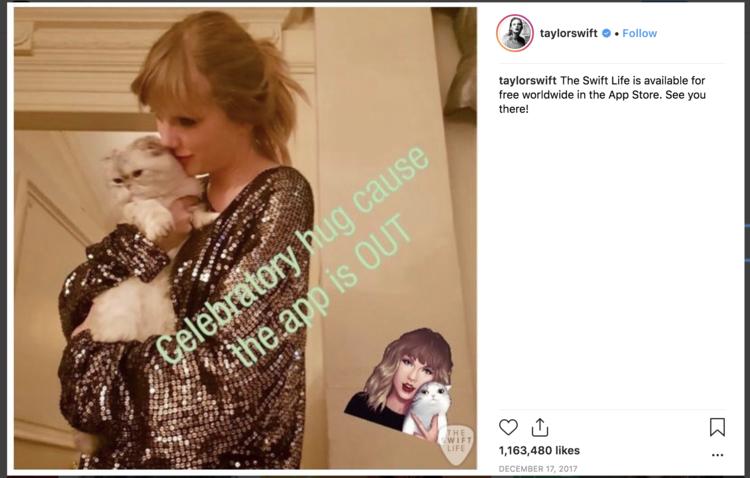Click the green 'Celebratory hug cause' overlay text
Image resolution: width=750 pixels, height=478 pixels.
(292, 255)
